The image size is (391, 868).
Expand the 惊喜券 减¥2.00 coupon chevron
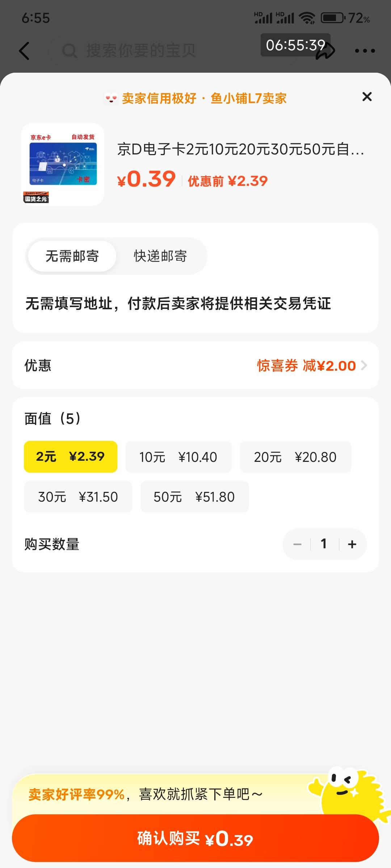(364, 366)
